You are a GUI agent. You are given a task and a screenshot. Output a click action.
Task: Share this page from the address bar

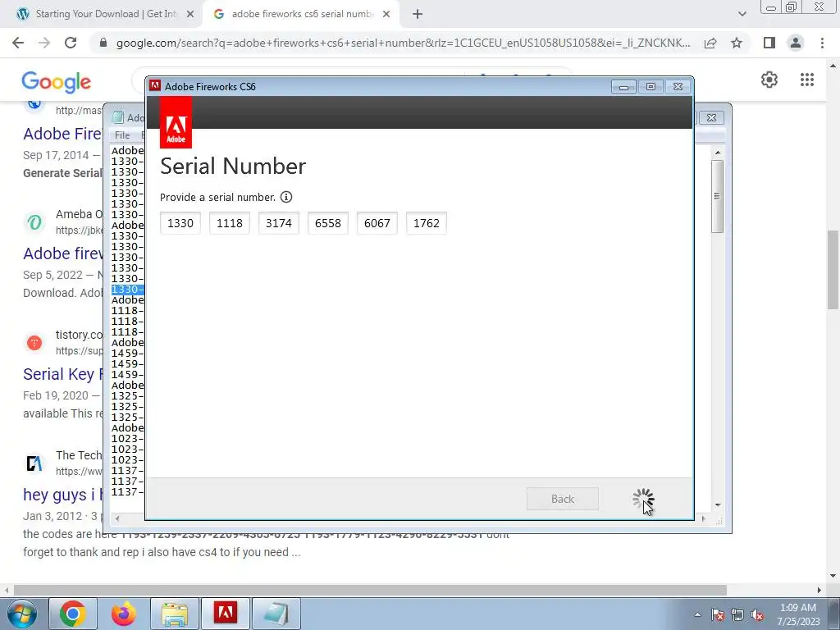coord(710,43)
